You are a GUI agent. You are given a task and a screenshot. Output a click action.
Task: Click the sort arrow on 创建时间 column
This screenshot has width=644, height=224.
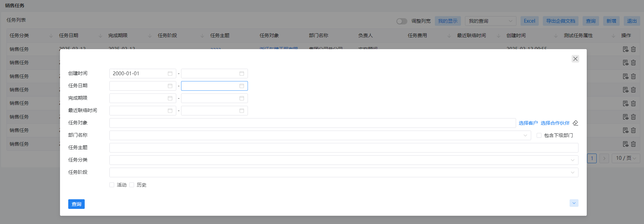click(556, 36)
